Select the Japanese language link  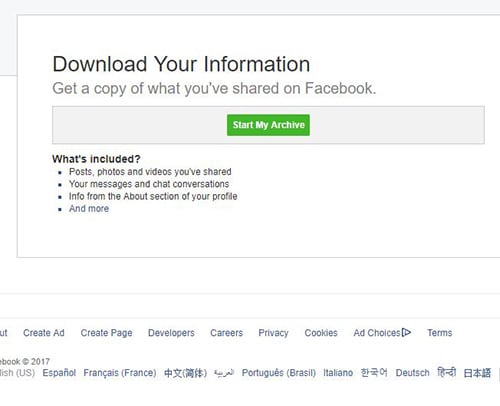477,373
